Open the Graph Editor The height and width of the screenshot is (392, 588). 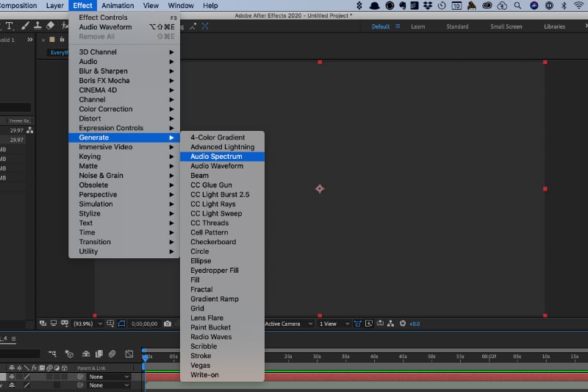[x=129, y=354]
